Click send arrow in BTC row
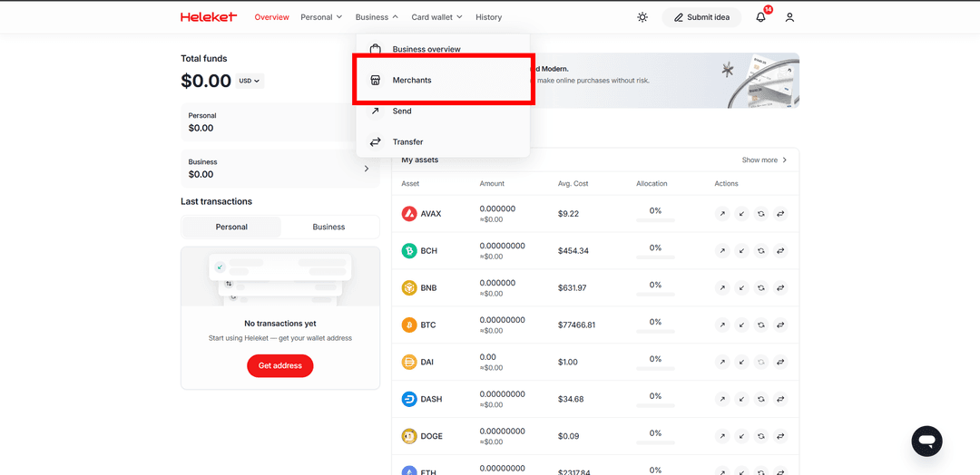The image size is (980, 475). coord(722,325)
